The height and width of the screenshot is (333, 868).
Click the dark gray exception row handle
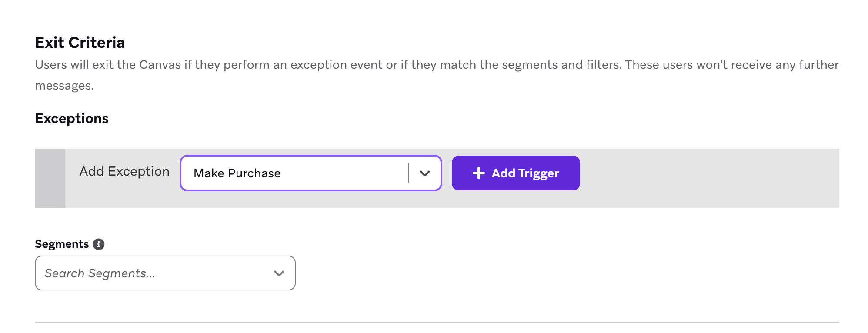pos(50,178)
